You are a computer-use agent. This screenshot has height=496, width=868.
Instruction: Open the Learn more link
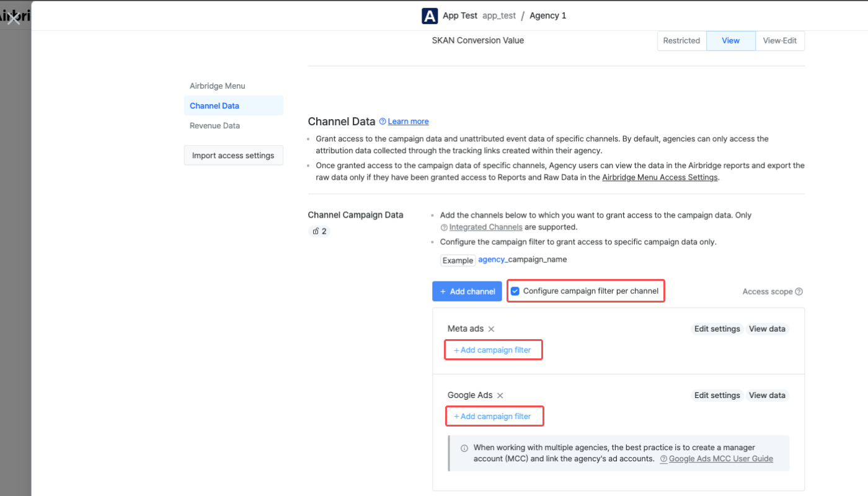click(409, 122)
